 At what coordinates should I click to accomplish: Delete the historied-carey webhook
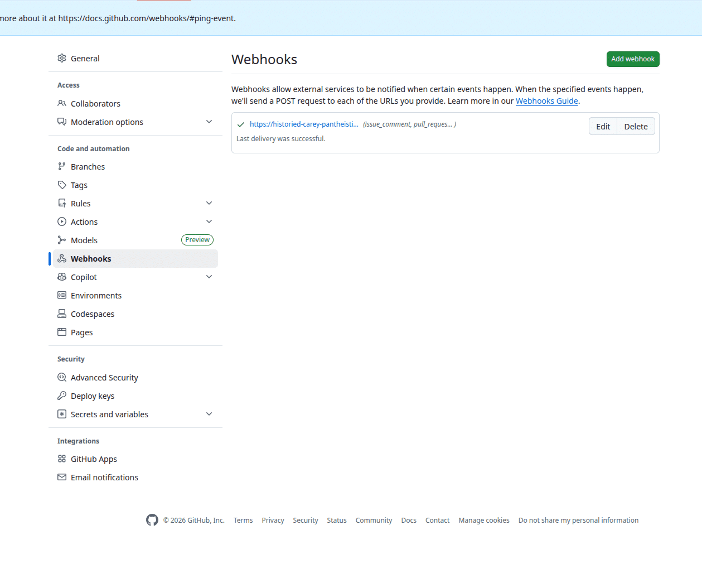coord(636,127)
